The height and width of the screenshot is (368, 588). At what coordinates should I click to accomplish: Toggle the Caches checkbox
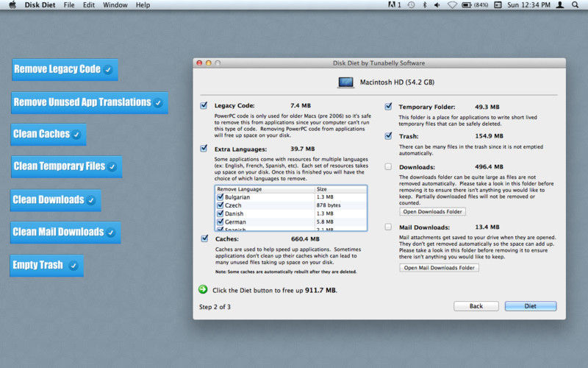tap(204, 238)
